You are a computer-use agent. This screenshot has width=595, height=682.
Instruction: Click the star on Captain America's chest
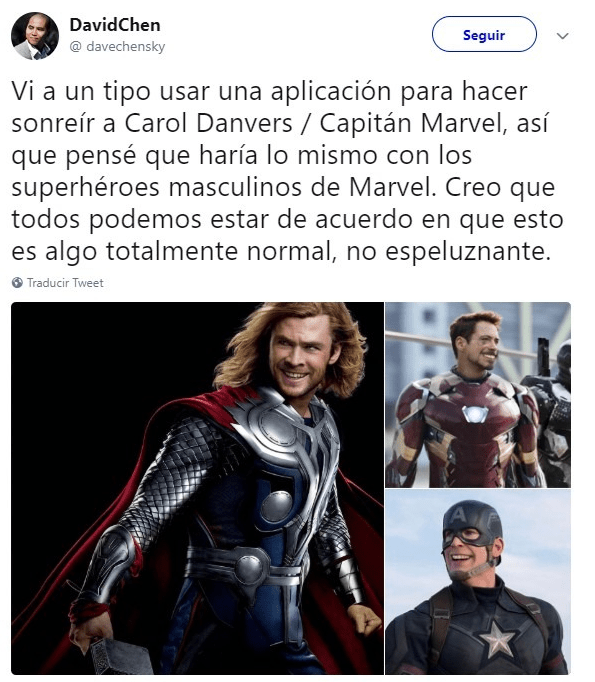click(x=497, y=638)
